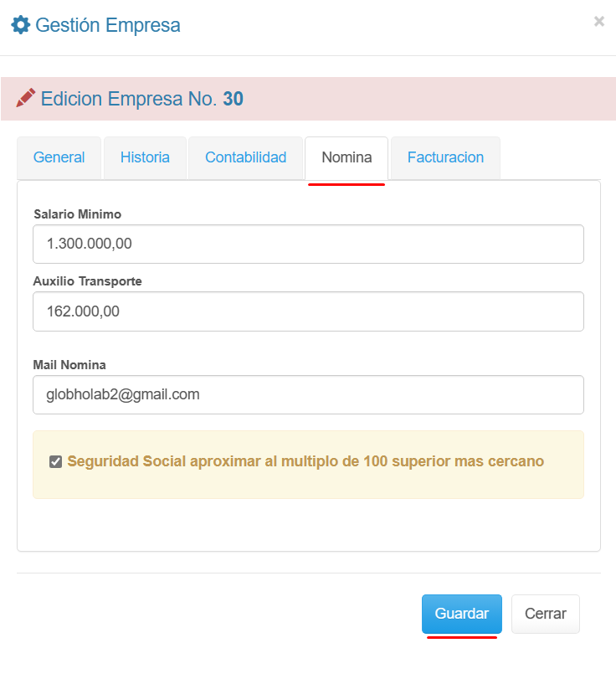Switch to the General tab
This screenshot has height=684, width=616.
59,157
